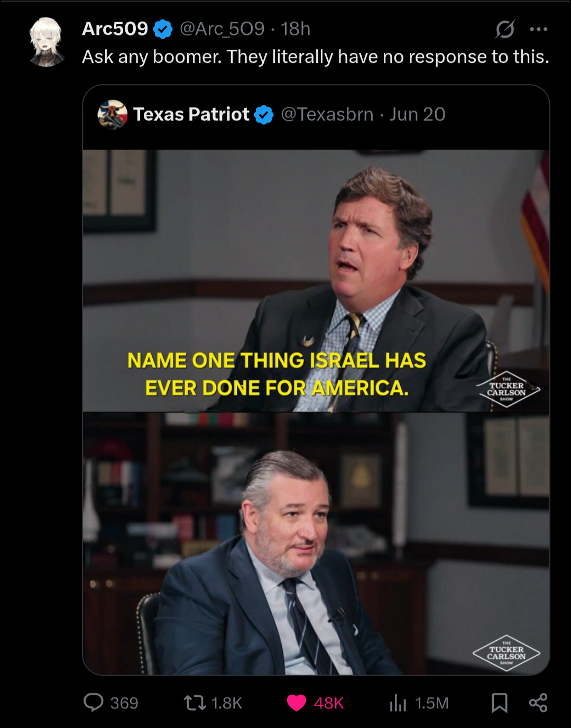This screenshot has height=728, width=571.
Task: Click the retweet arrows icon
Action: (x=195, y=703)
